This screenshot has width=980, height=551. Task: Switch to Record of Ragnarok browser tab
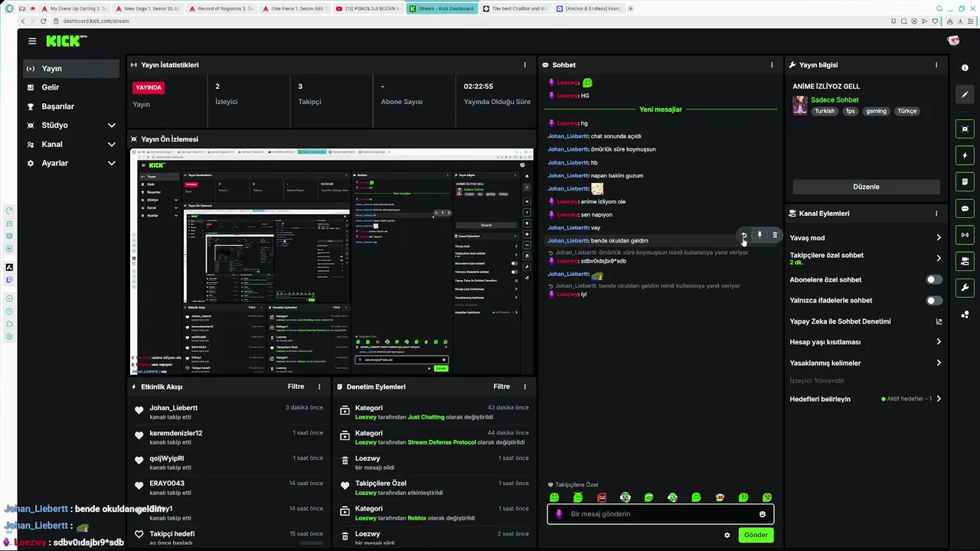(223, 8)
